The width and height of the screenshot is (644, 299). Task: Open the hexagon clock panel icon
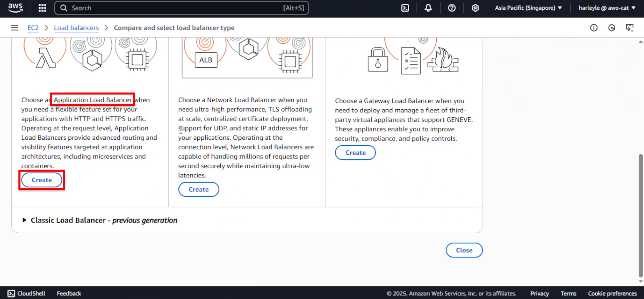click(x=612, y=27)
